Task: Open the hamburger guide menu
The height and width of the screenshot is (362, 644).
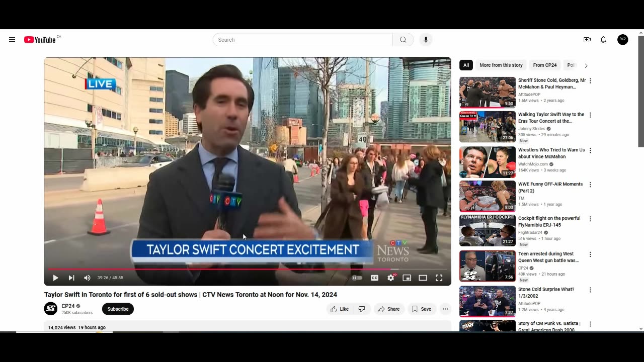Action: click(x=12, y=40)
